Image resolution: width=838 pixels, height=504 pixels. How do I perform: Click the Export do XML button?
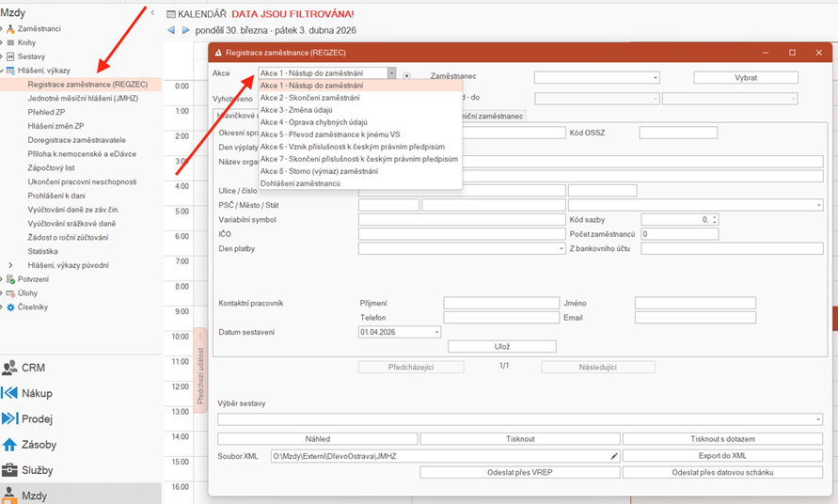(x=722, y=456)
